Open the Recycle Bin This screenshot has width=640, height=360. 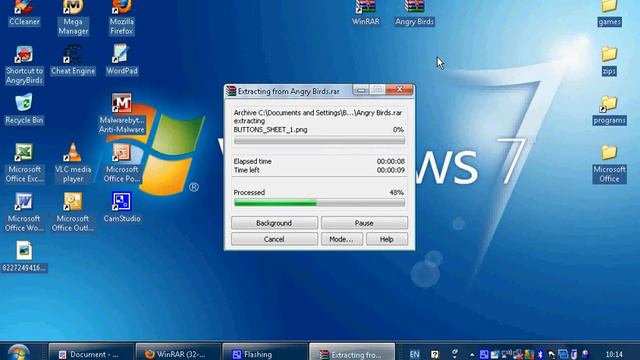24,109
